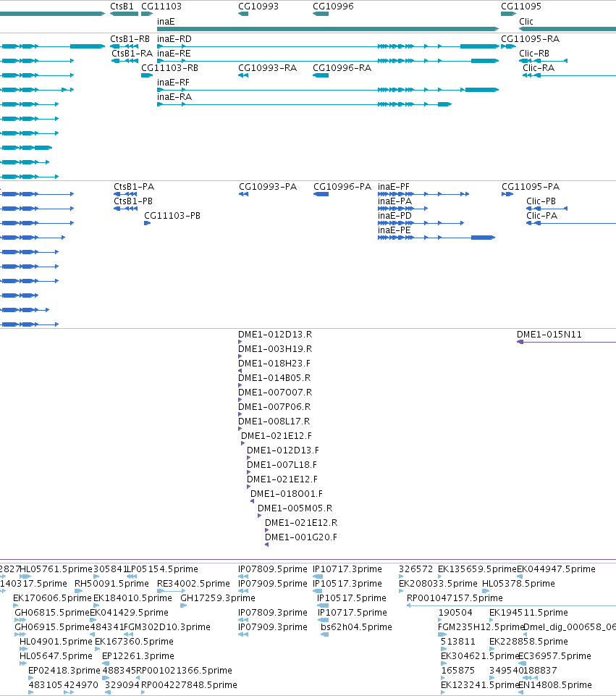Click the IP07909.3prime EST label
The height and width of the screenshot is (696, 616).
pos(273,626)
